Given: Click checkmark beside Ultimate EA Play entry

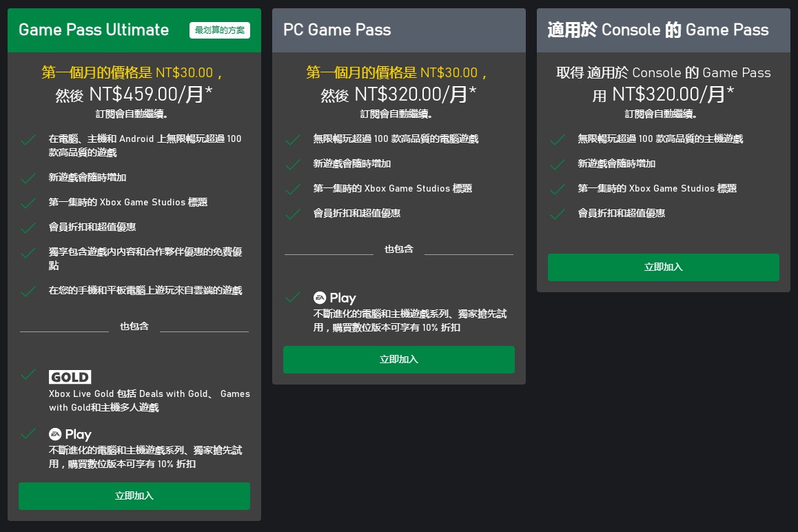Looking at the screenshot, I should [28, 433].
